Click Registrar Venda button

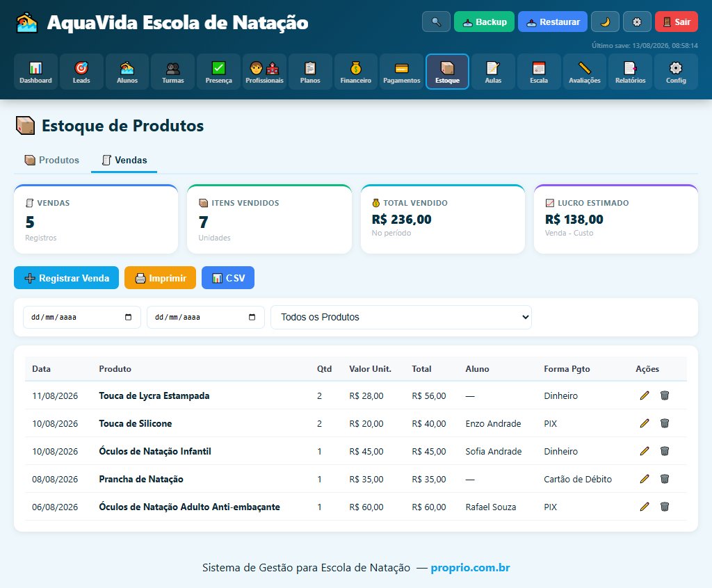click(66, 278)
